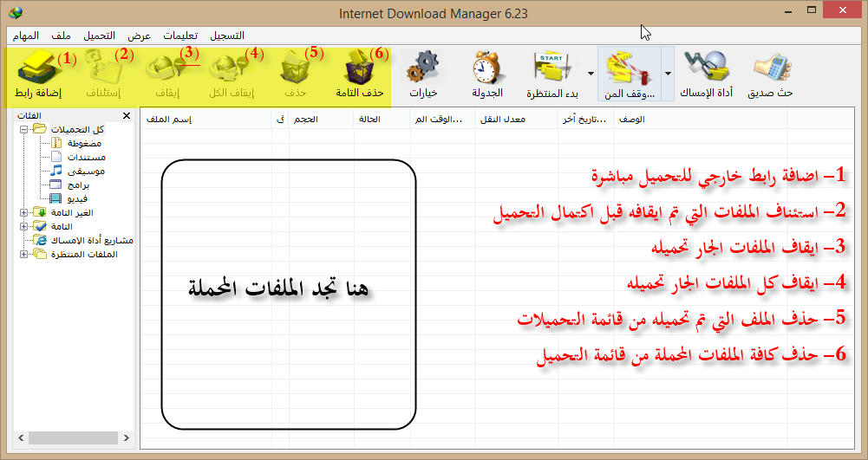Image resolution: width=868 pixels, height=460 pixels.
Task: Sort by الحالة (Status) column header
Action: 382,119
